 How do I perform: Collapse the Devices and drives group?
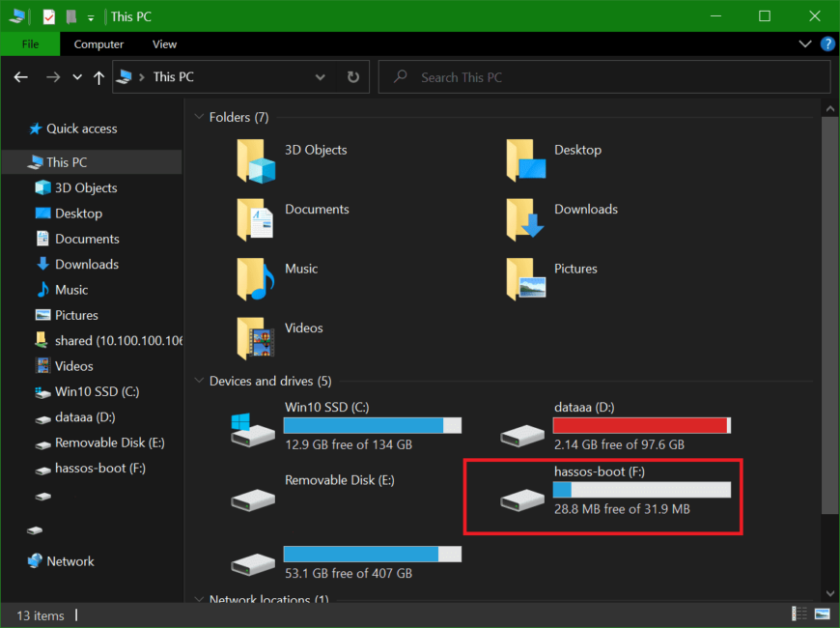pyautogui.click(x=199, y=382)
